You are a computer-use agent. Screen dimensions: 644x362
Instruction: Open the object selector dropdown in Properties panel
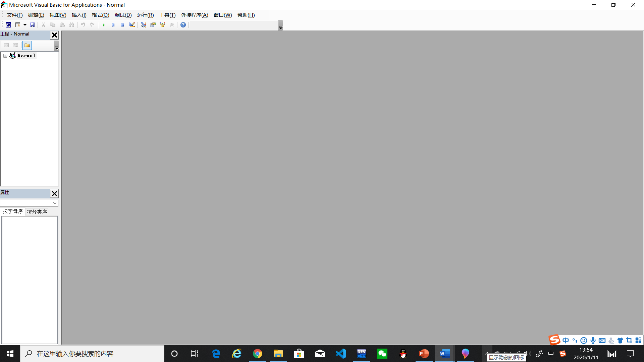(x=54, y=203)
